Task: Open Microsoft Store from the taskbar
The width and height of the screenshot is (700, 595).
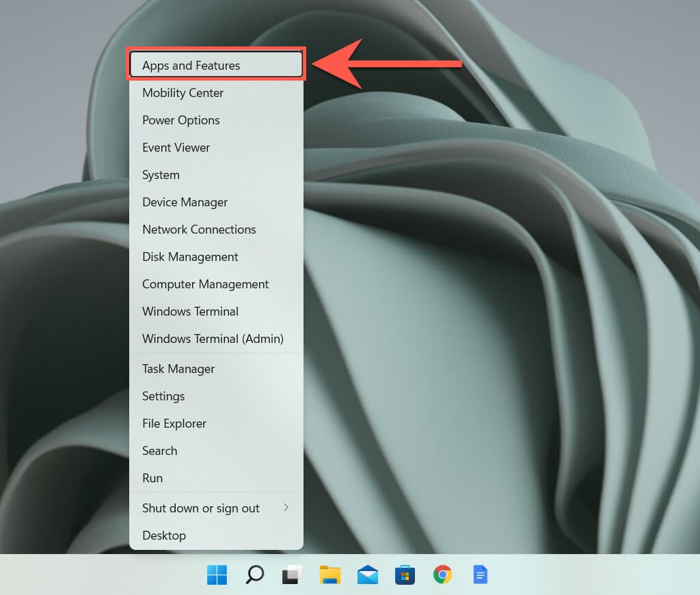Action: point(405,575)
